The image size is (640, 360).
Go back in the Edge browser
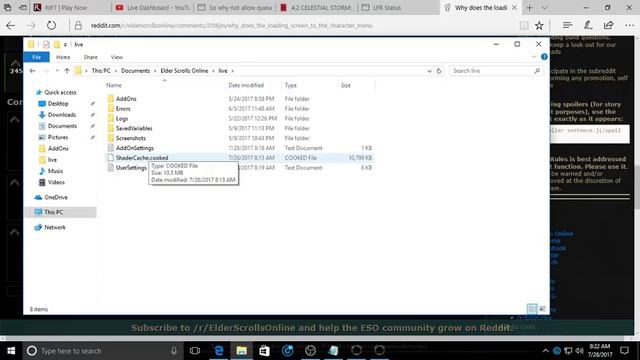coord(11,26)
